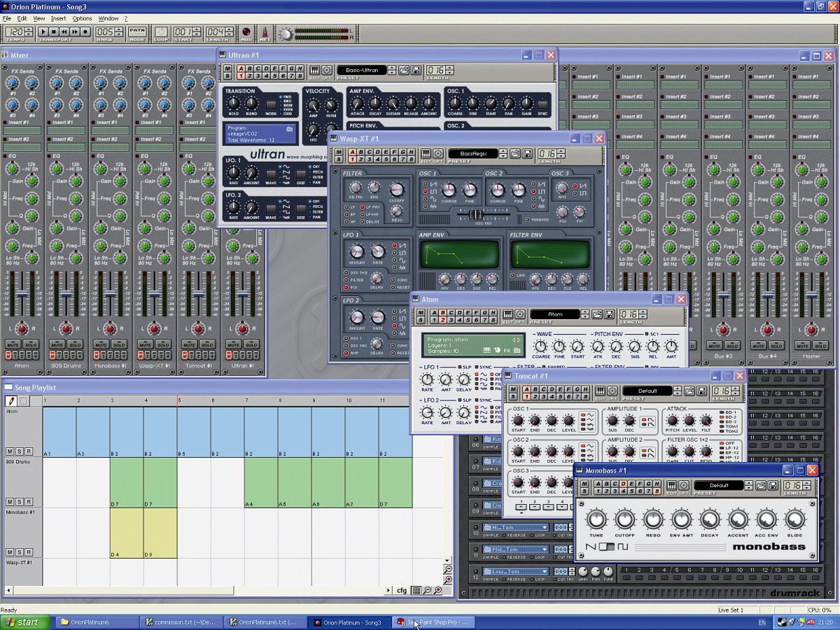Open the keyboard Edit icon in Monobass #1

tap(672, 485)
